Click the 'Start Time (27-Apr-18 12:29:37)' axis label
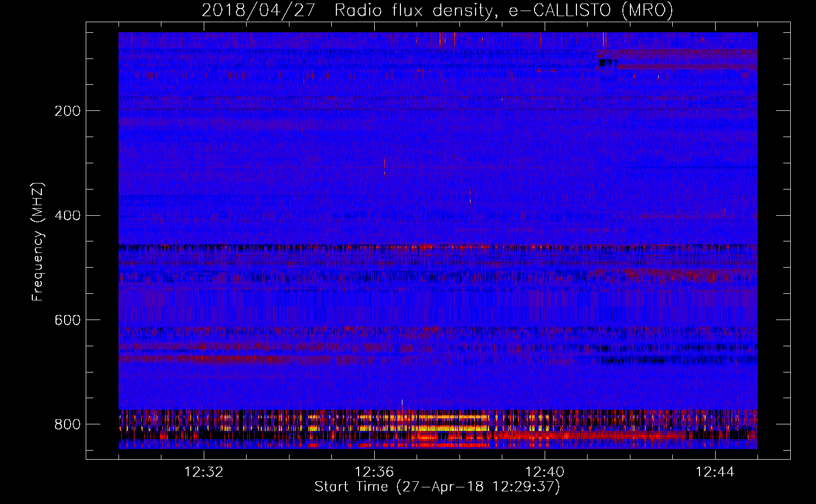 point(437,487)
